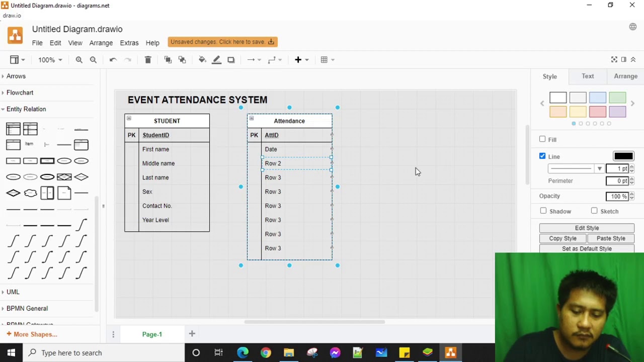Add a new page with plus icon

[192, 333]
